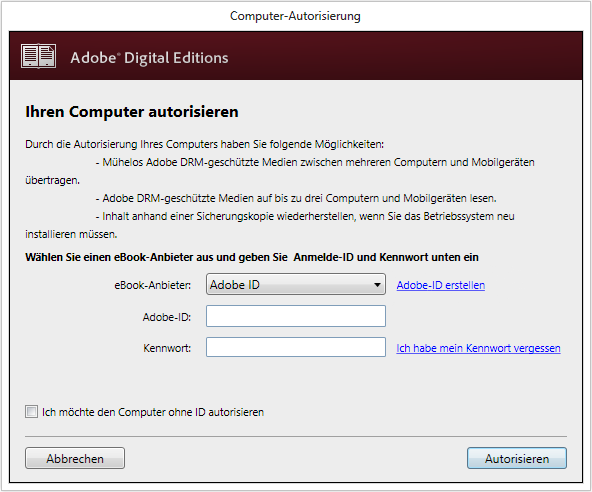592x492 pixels.
Task: Expand the black arrow in the Adobe ID dropdown
Action: coord(377,285)
